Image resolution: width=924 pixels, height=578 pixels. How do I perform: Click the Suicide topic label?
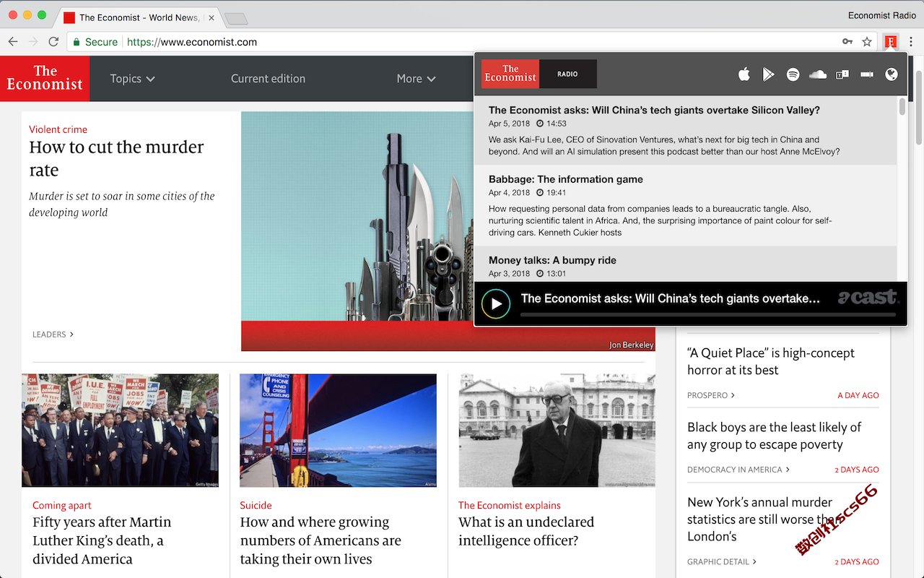(x=256, y=505)
